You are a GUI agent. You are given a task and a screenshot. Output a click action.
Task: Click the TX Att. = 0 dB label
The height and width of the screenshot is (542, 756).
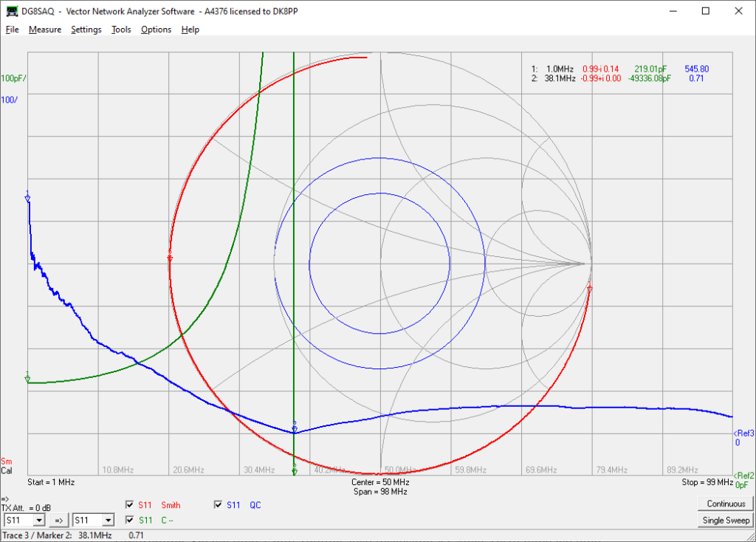[26, 508]
